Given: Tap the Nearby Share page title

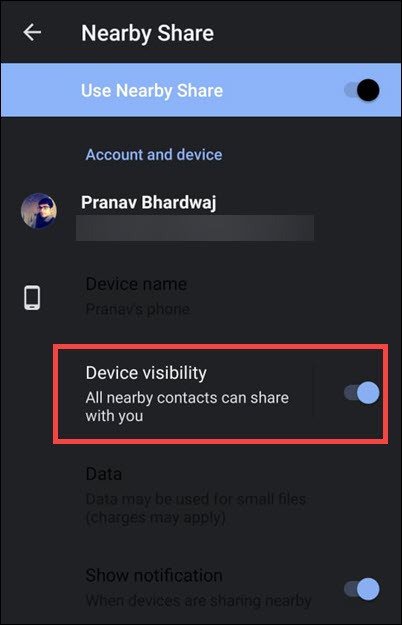Looking at the screenshot, I should (147, 33).
